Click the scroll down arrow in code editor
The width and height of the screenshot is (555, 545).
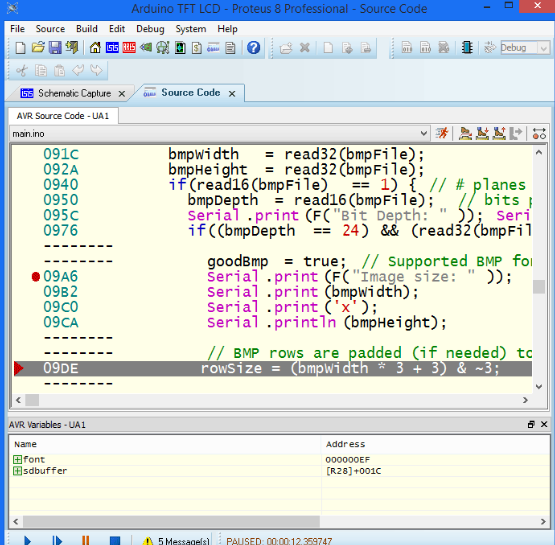tap(539, 386)
